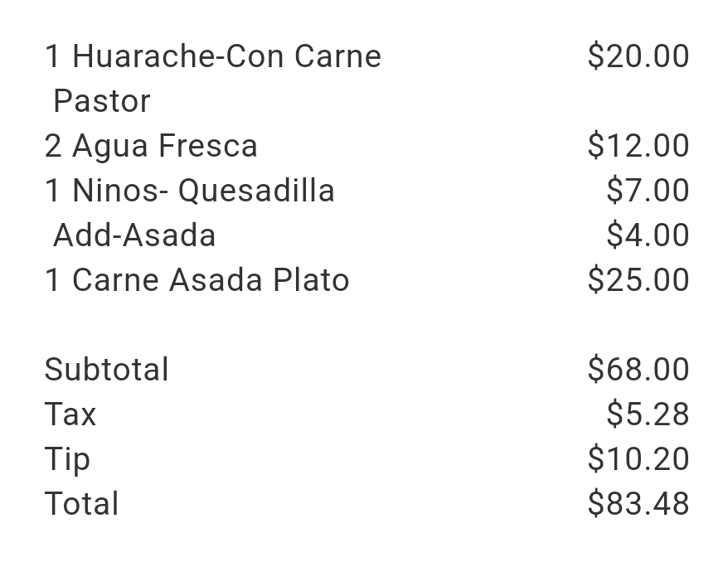728x567 pixels.
Task: Select the Add-Asada modifier line
Action: point(134,235)
